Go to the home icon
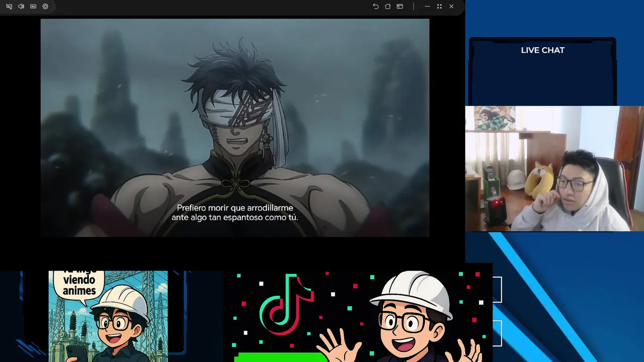This screenshot has width=644, height=362. 387,7
